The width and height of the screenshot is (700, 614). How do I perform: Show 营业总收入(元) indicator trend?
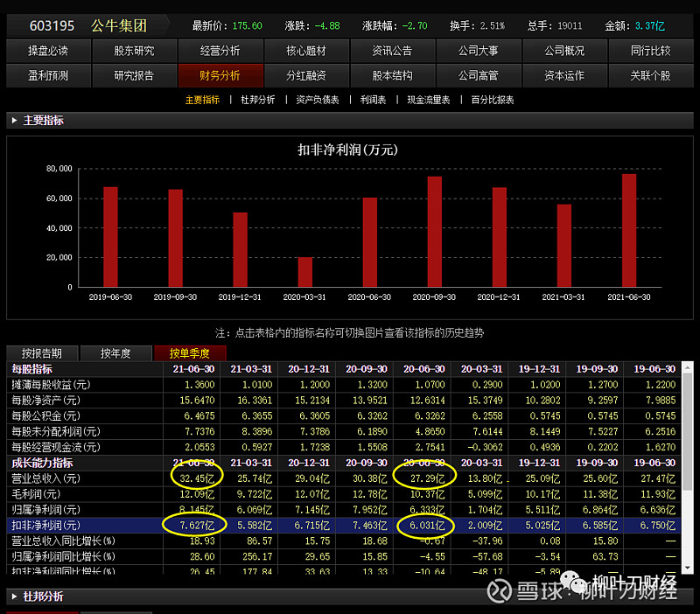pos(46,478)
